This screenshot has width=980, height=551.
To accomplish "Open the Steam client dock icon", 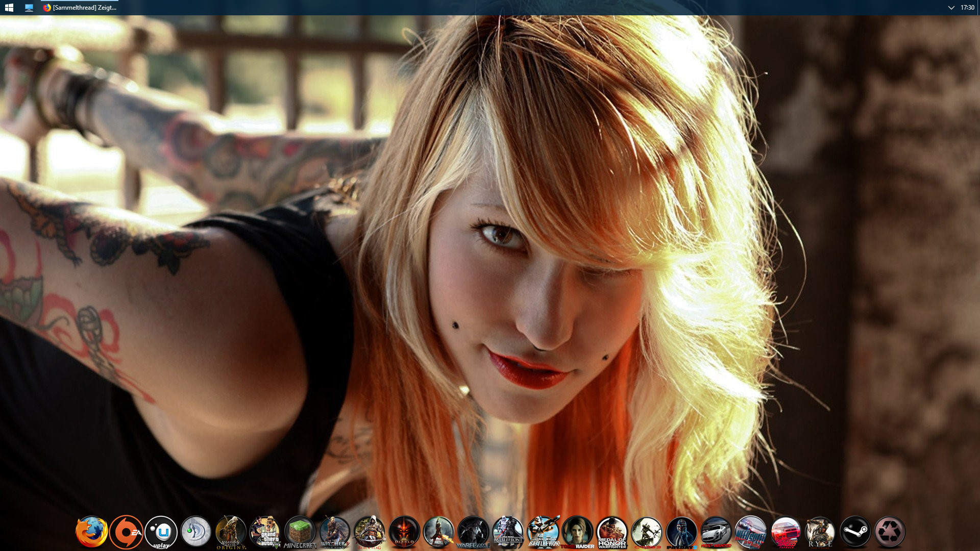I will [x=855, y=532].
